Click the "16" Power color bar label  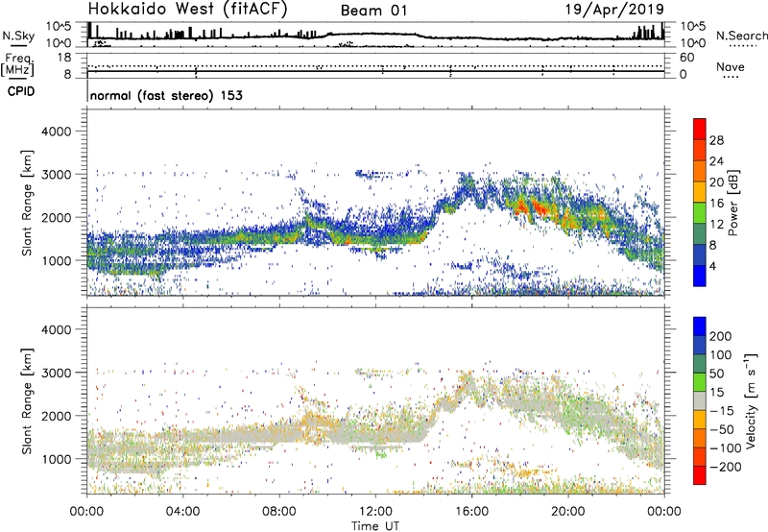(716, 204)
